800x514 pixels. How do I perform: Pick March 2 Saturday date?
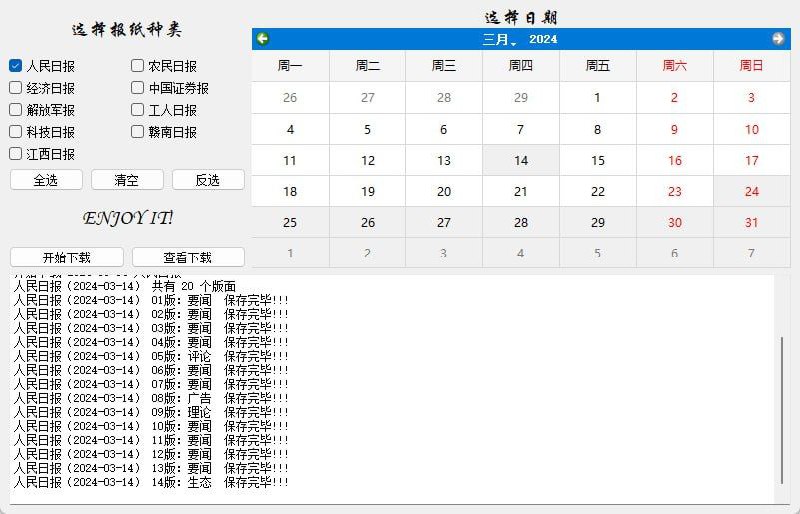(x=674, y=97)
